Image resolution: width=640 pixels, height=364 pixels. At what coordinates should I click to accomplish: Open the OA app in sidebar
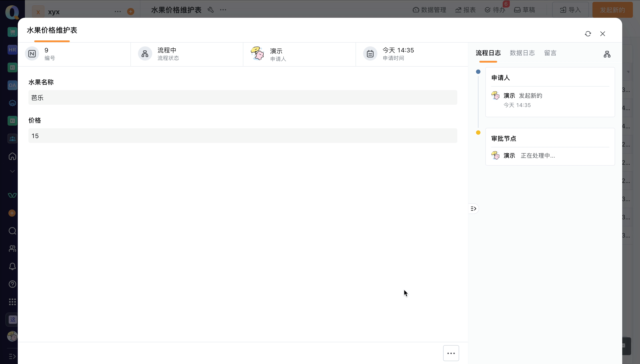coord(12,85)
